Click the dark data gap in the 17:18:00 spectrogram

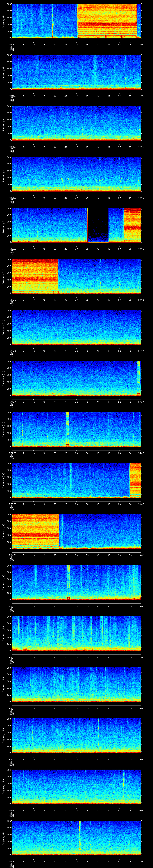pos(98,225)
